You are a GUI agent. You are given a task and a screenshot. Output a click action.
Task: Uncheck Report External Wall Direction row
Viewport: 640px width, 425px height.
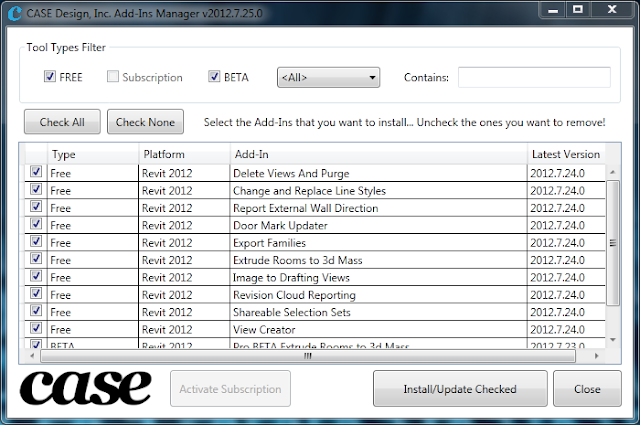tap(36, 207)
